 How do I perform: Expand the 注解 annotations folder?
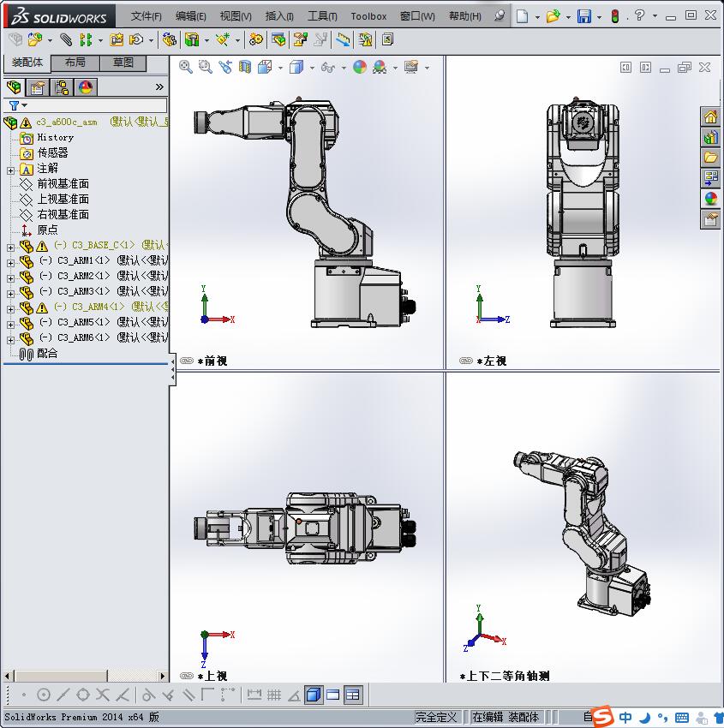tap(10, 170)
